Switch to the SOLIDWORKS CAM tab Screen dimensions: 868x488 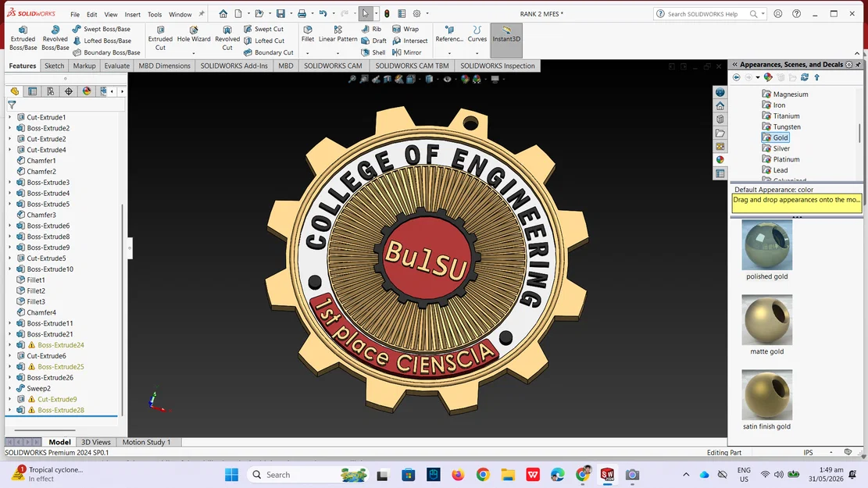coord(333,66)
